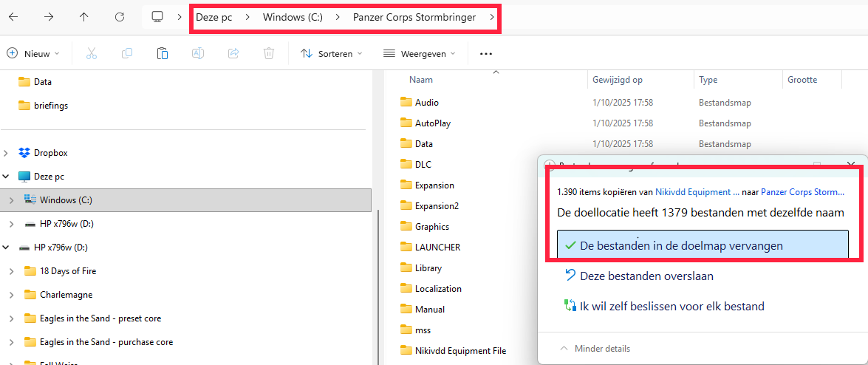Image resolution: width=868 pixels, height=365 pixels.
Task: Select 'Ik wil zelf beslissen voor elk bestand'
Action: click(x=671, y=306)
